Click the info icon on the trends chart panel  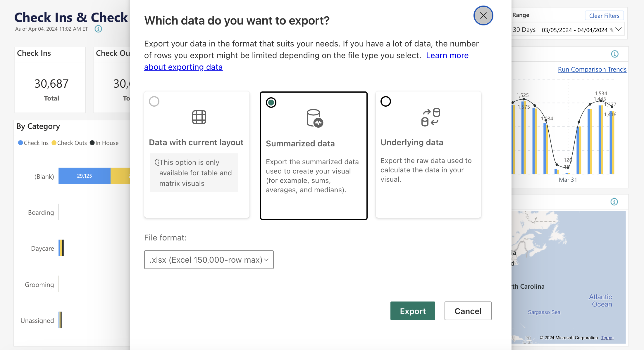(614, 54)
